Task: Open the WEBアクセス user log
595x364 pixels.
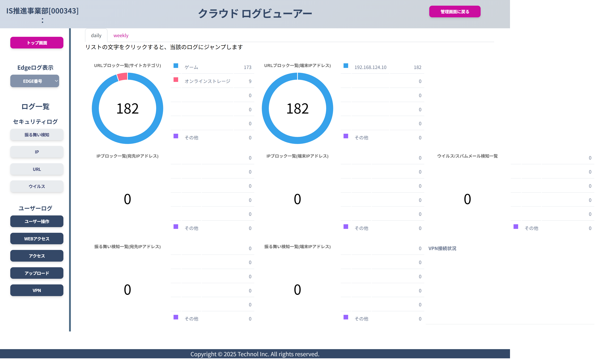Action: point(36,239)
